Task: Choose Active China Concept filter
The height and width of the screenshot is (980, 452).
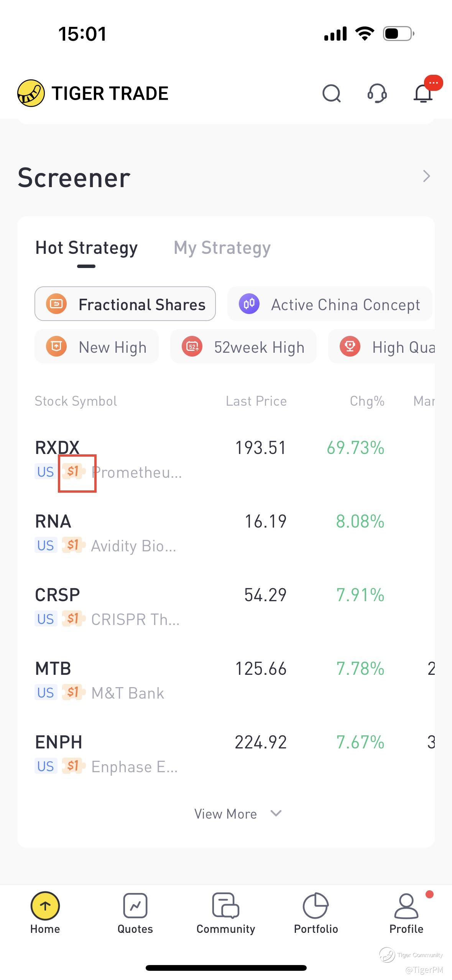Action: 330,304
